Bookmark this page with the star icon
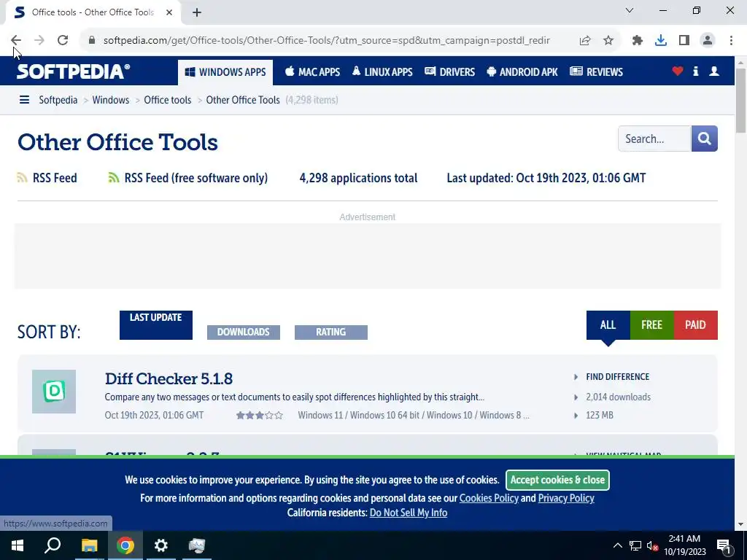This screenshot has height=560, width=747. [608, 41]
